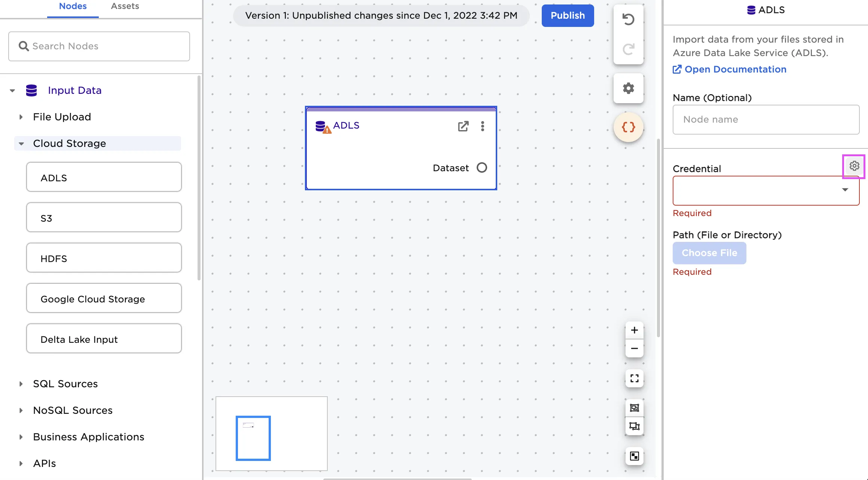868x480 pixels.
Task: Zoom in with the plus button
Action: coord(634,330)
